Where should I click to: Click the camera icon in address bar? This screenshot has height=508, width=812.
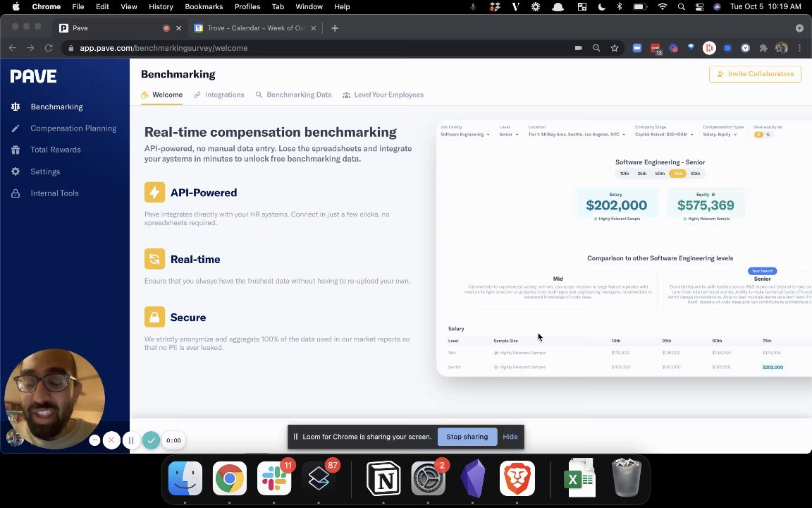click(579, 48)
